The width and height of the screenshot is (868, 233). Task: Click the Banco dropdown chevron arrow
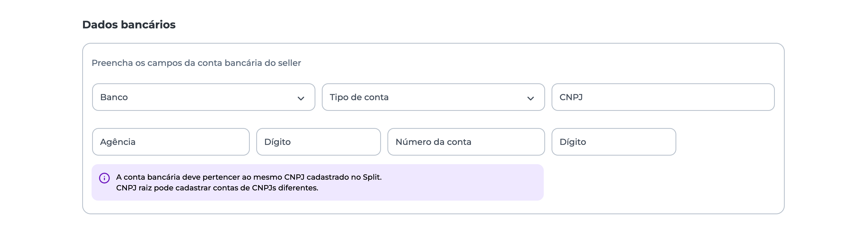pos(301,99)
